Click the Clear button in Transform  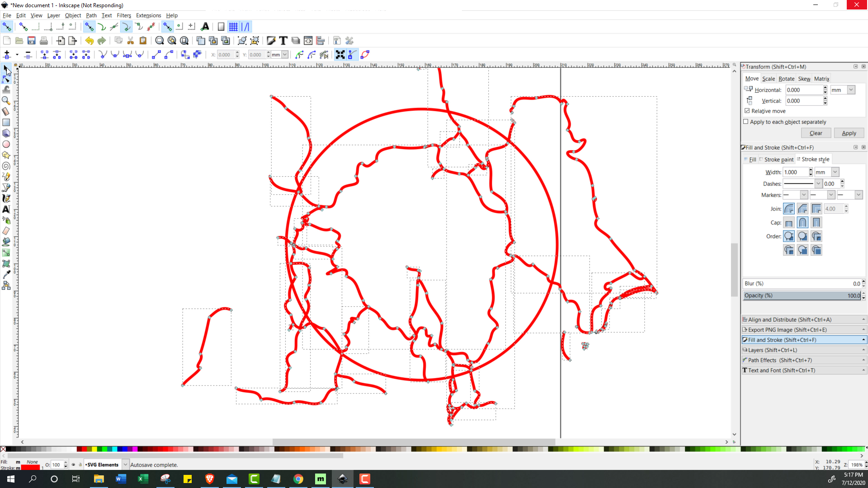coord(816,133)
